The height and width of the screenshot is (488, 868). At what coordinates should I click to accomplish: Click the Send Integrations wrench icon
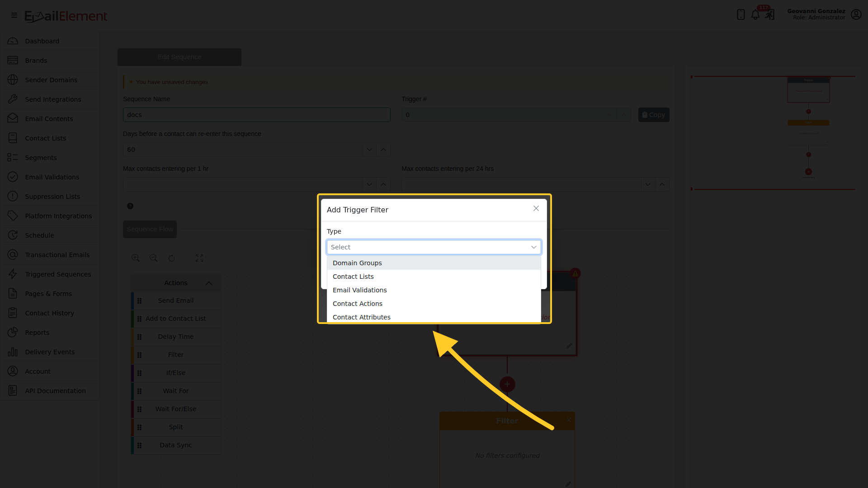click(x=13, y=99)
